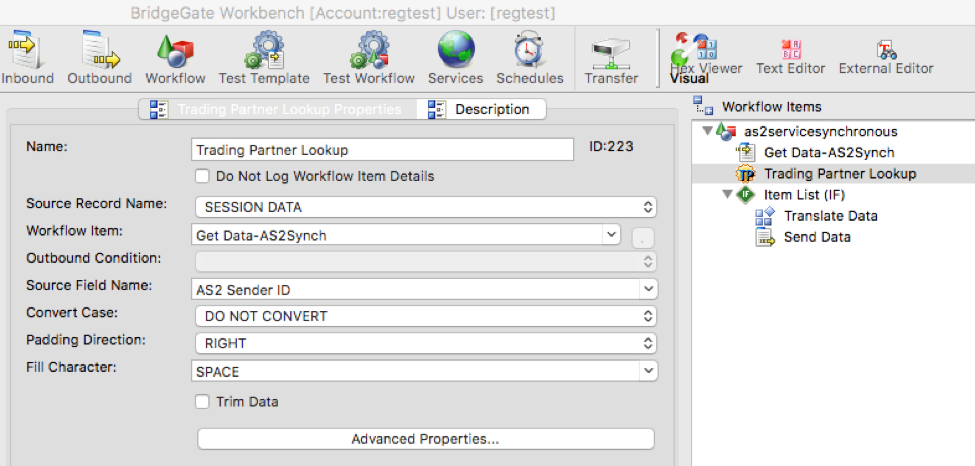The width and height of the screenshot is (975, 466).
Task: Collapse the as2servicesynchronous tree node
Action: click(707, 131)
